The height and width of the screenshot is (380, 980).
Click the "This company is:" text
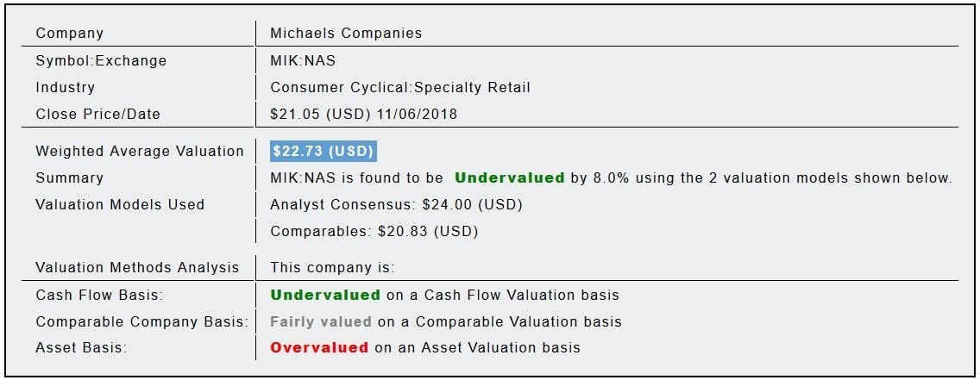[x=332, y=268]
